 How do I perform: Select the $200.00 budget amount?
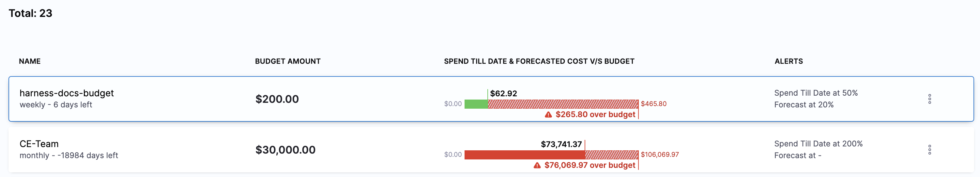pyautogui.click(x=277, y=99)
